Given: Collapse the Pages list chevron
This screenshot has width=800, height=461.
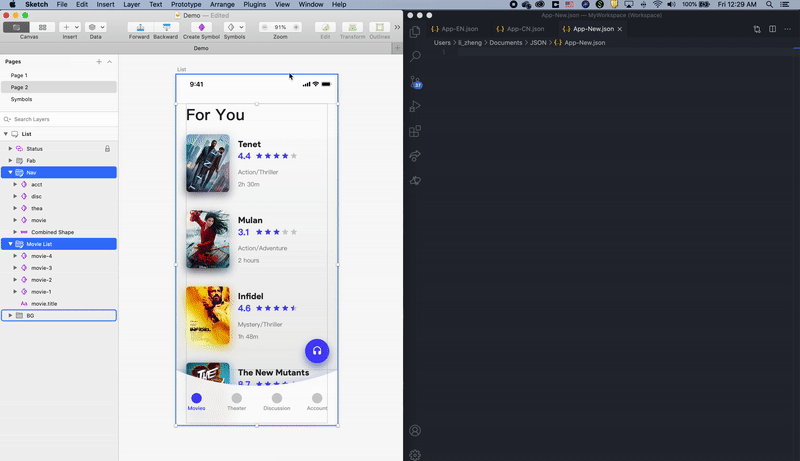Looking at the screenshot, I should click(x=110, y=62).
